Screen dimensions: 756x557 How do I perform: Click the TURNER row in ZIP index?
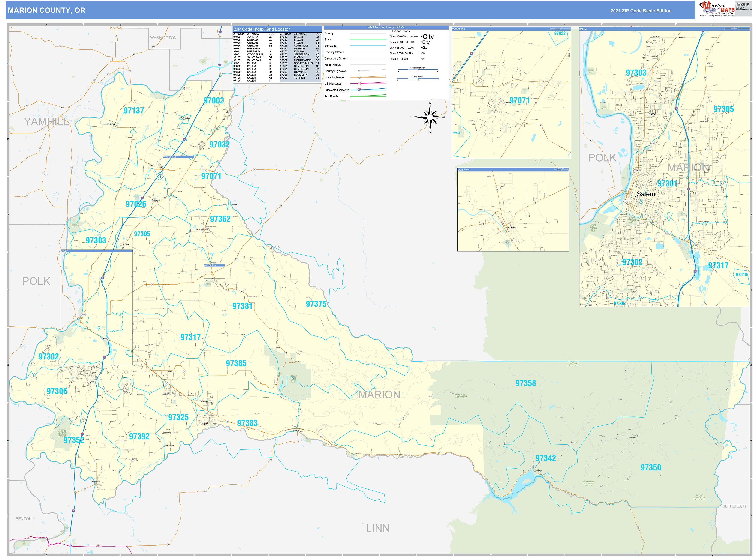tap(300, 78)
